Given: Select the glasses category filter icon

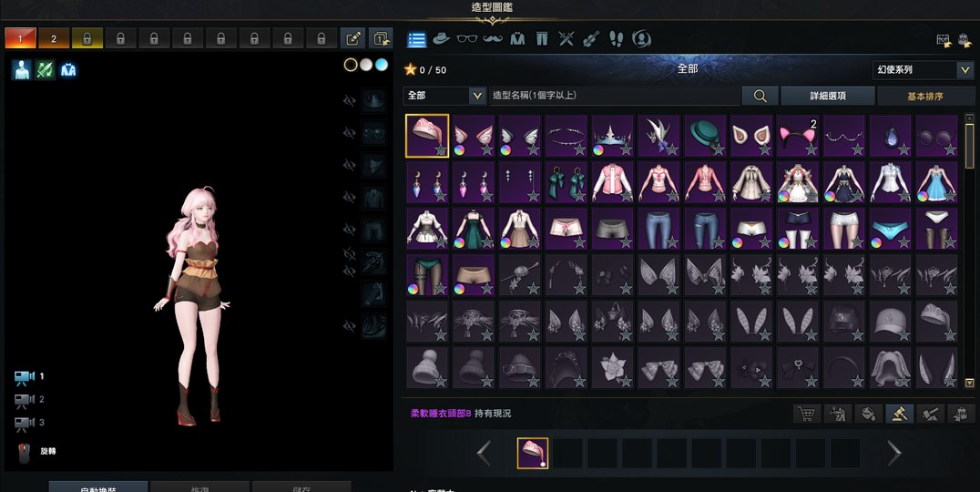Looking at the screenshot, I should pos(466,39).
